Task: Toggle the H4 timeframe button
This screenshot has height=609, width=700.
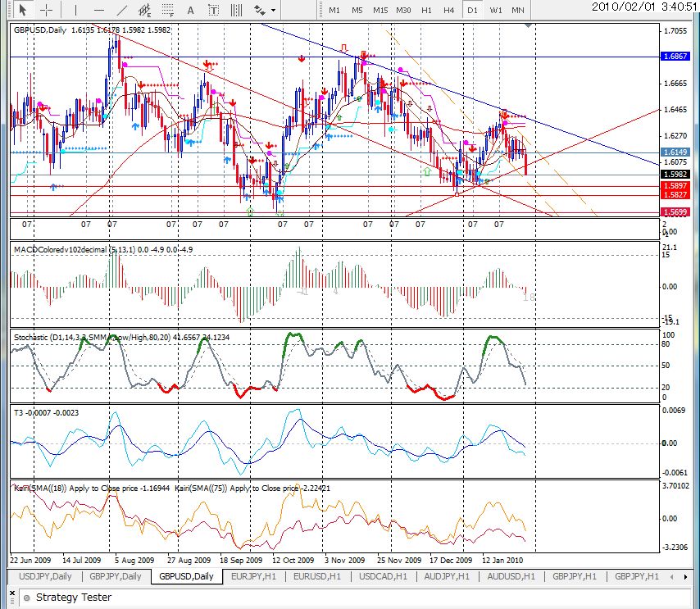Action: [x=448, y=10]
